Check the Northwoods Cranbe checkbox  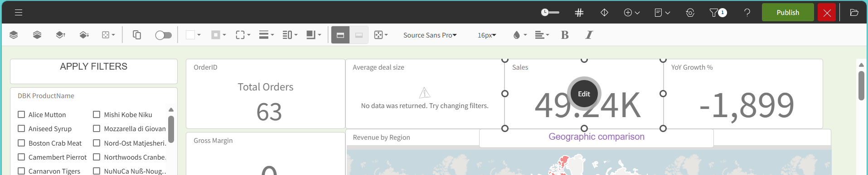click(97, 157)
